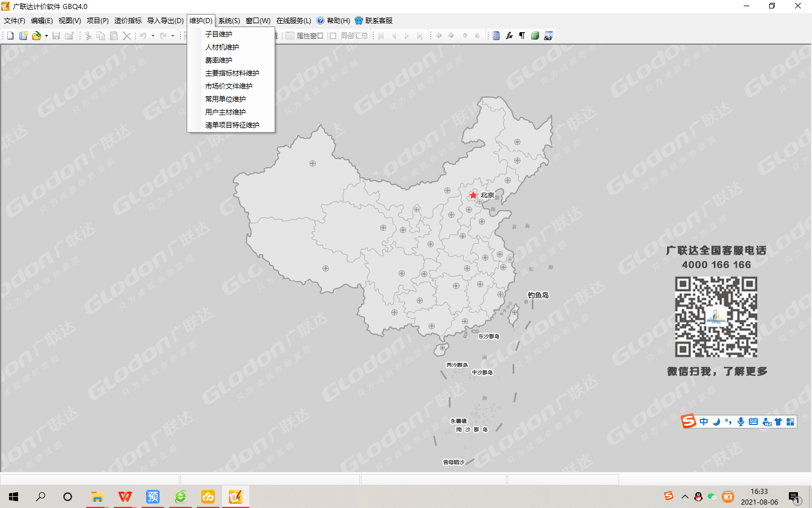
Task: Click the Copy toolbar icon
Action: (x=101, y=36)
